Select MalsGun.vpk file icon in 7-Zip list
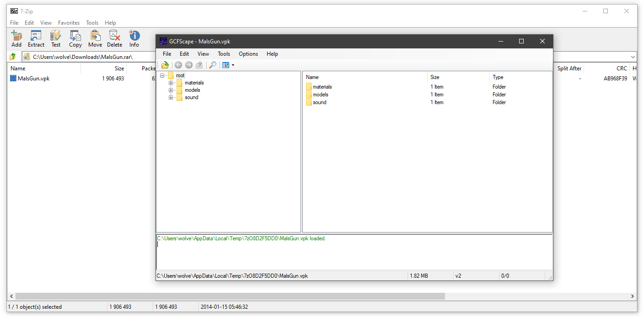644x317 pixels. [13, 78]
